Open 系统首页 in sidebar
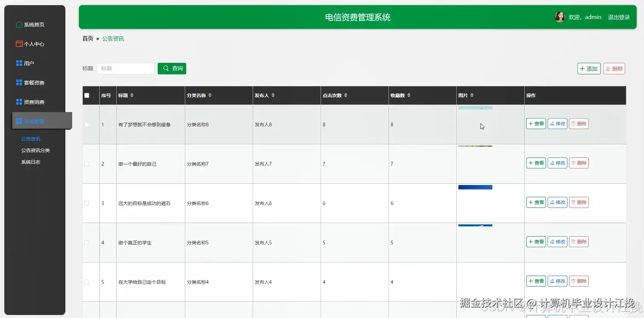 point(35,25)
